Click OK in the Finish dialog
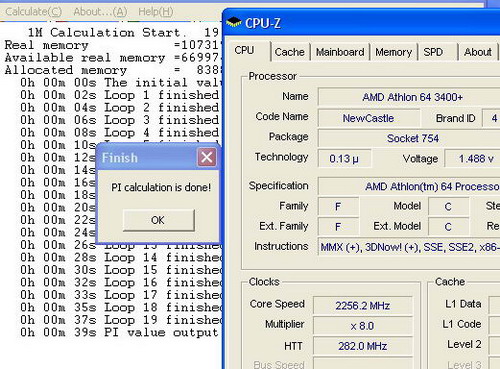This screenshot has width=500, height=369. tap(159, 220)
